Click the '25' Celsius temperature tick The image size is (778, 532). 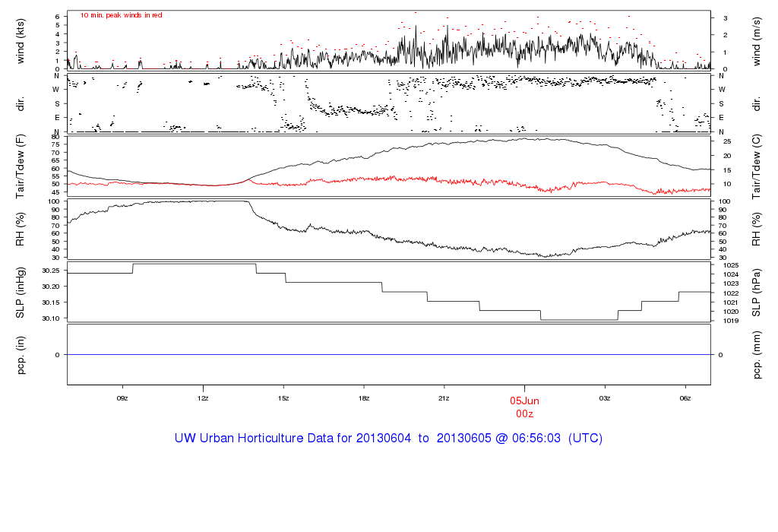tap(727, 141)
